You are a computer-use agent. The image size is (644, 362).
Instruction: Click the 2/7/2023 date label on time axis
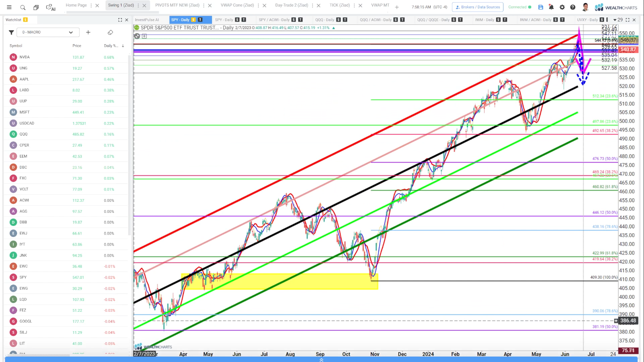coord(145,354)
